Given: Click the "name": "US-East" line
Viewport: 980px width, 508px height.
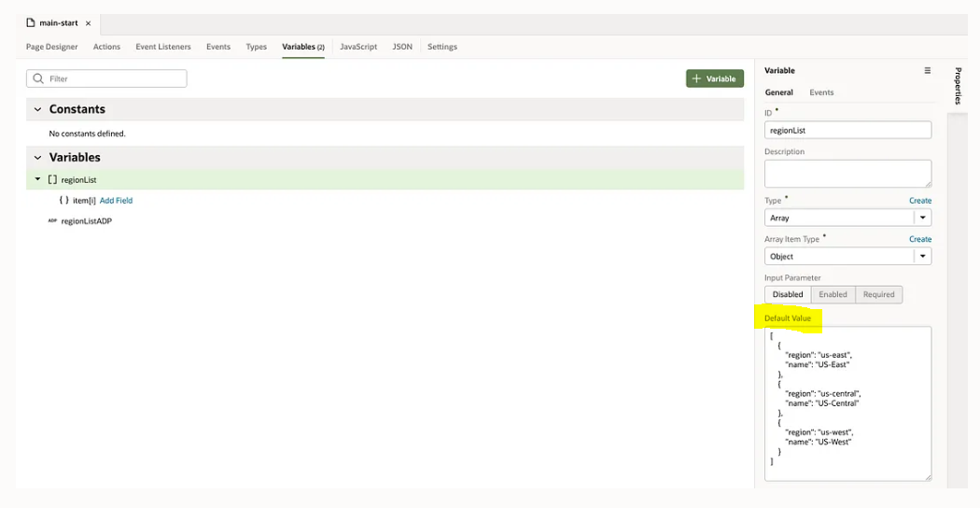Looking at the screenshot, I should (817, 365).
